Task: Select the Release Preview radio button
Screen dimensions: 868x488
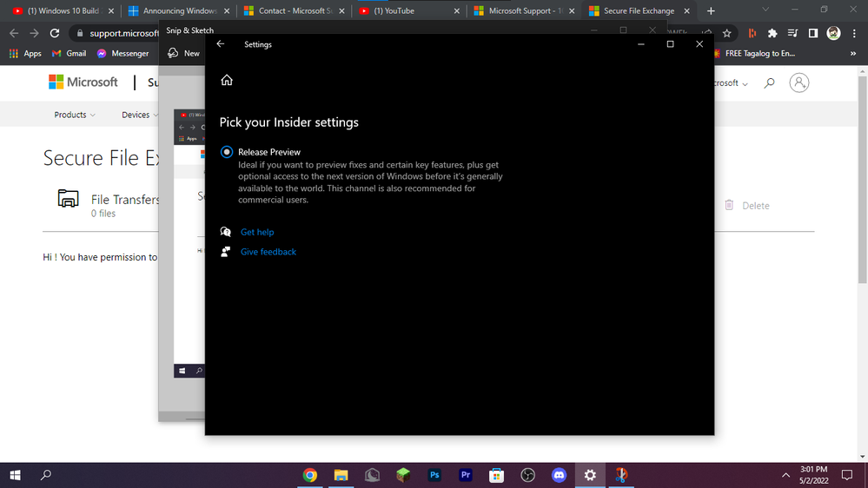Action: coord(227,152)
